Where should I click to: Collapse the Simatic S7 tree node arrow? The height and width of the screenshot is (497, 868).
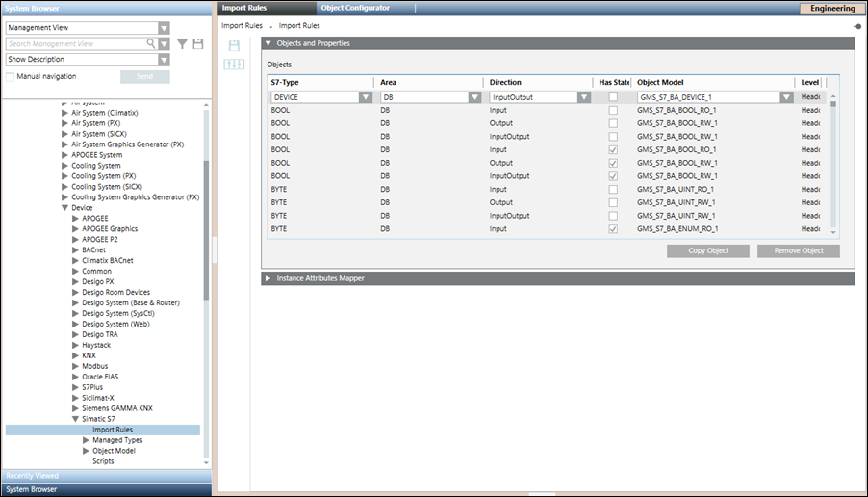75,419
